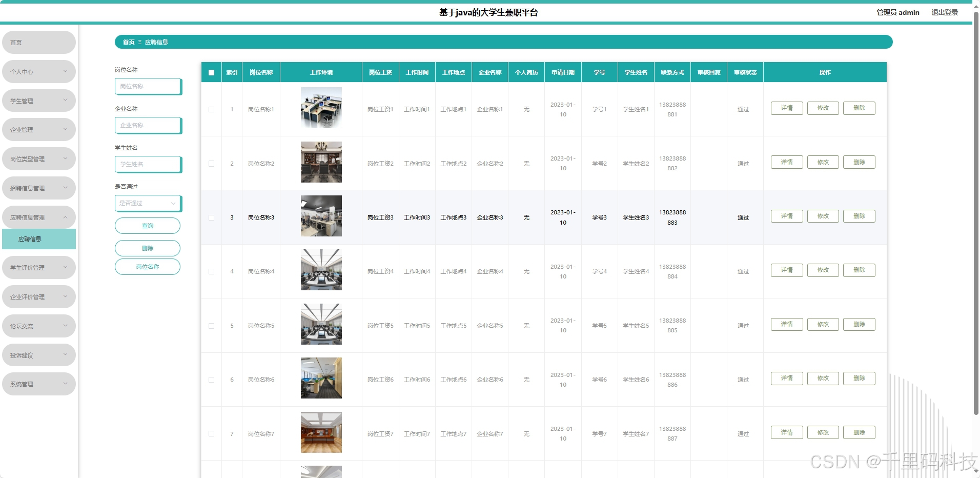Click 修改 for row 岗位名称5

click(x=823, y=324)
